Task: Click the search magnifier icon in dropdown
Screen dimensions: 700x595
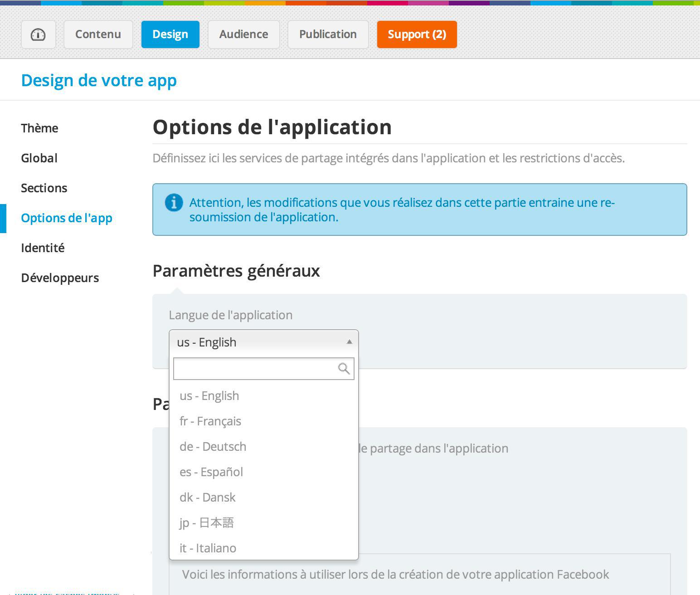Action: (344, 369)
